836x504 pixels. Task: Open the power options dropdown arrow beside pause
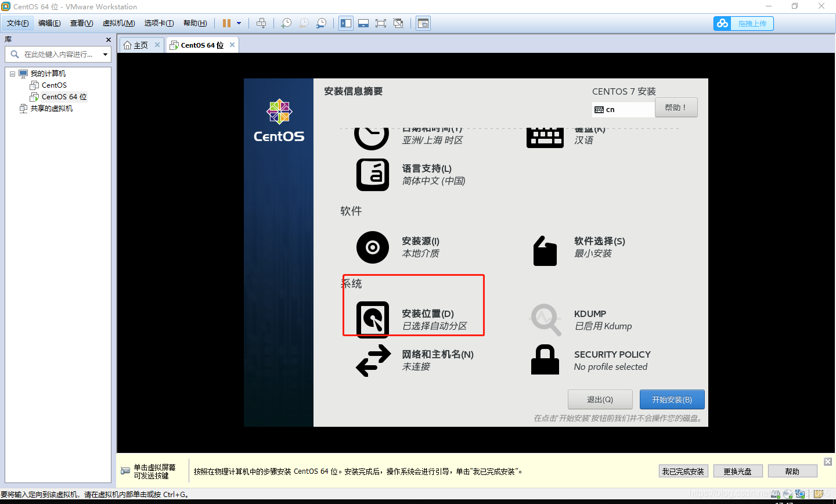(239, 23)
